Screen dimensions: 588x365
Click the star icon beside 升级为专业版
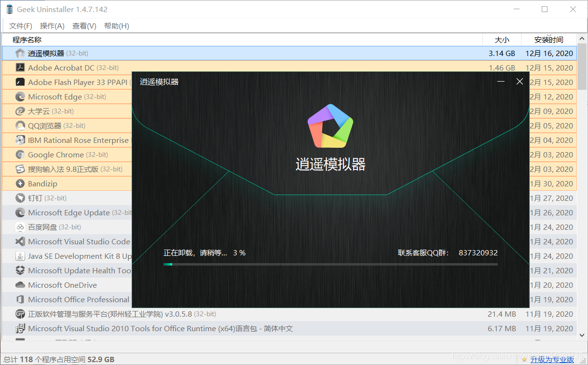[x=524, y=359]
